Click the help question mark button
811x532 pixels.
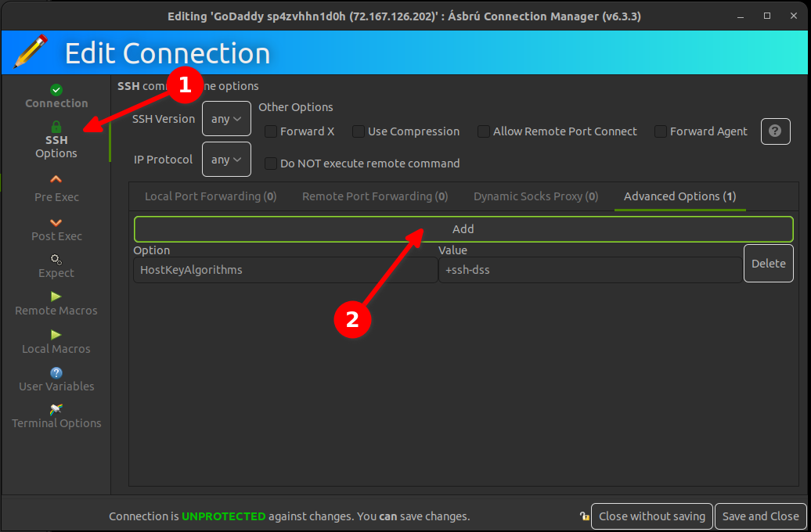775,131
